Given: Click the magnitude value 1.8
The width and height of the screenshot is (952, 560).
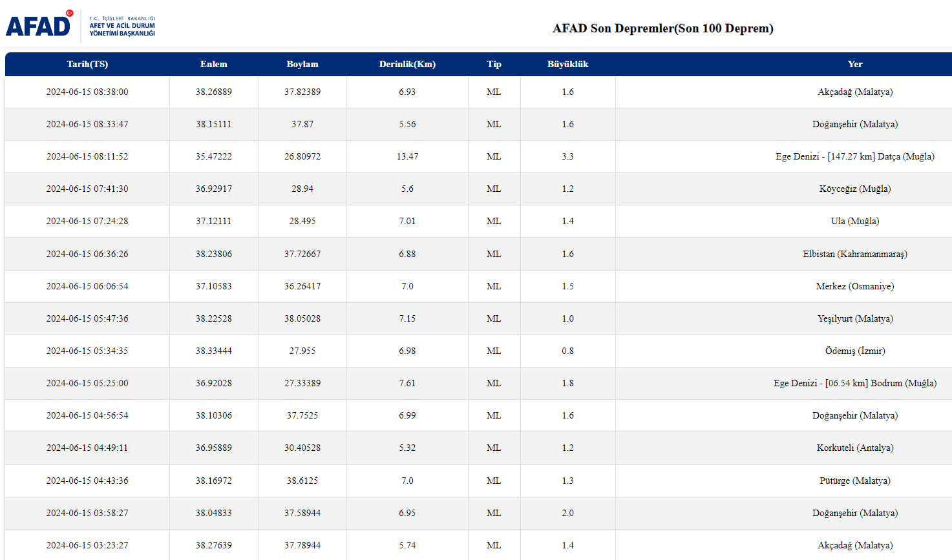Looking at the screenshot, I should pyautogui.click(x=568, y=383).
